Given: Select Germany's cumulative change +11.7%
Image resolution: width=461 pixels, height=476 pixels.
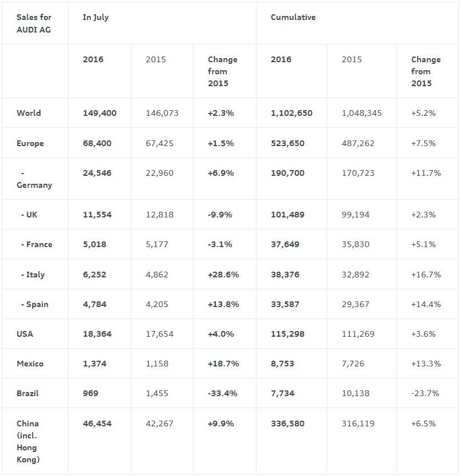Looking at the screenshot, I should (426, 173).
